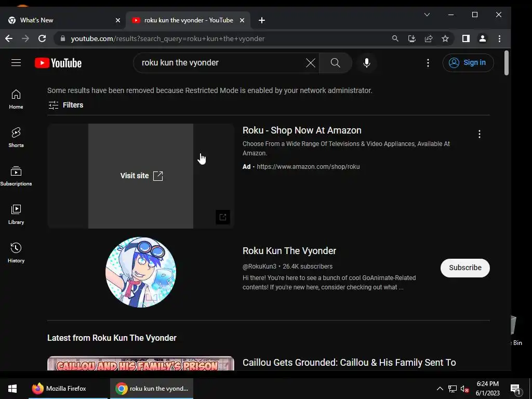
Task: Install app icon in address bar
Action: pos(412,38)
